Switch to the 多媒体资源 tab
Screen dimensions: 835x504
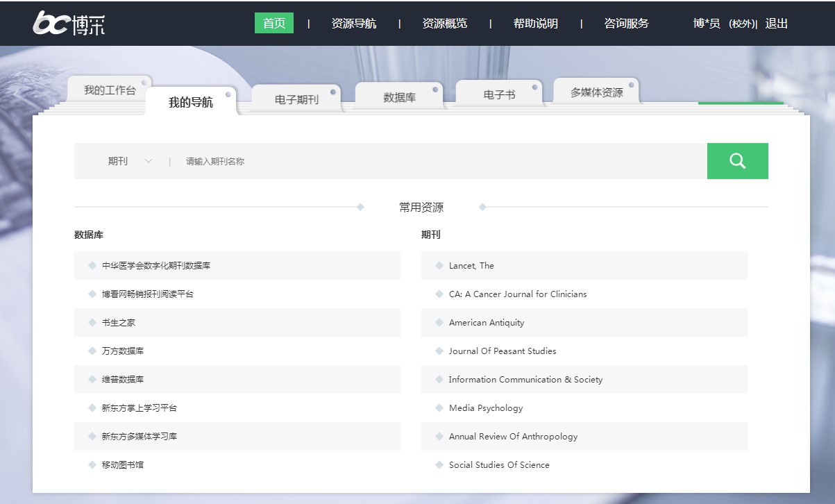pyautogui.click(x=596, y=92)
